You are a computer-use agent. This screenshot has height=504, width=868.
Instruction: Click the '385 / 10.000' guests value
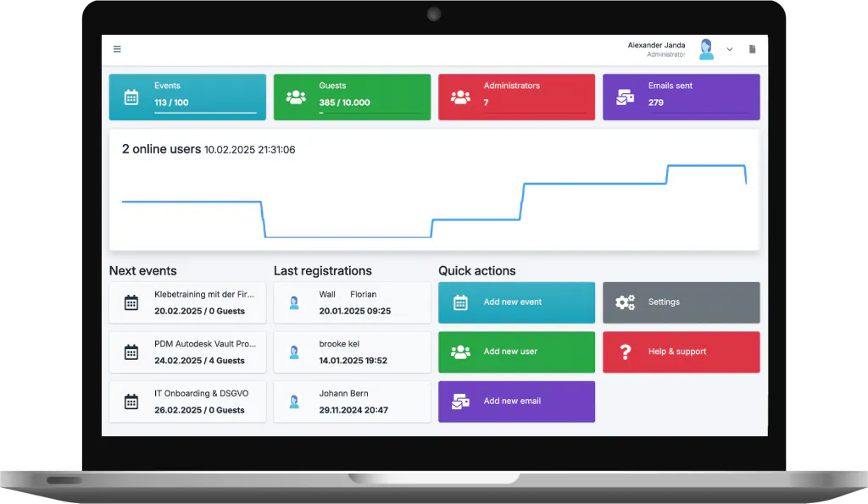coord(344,102)
